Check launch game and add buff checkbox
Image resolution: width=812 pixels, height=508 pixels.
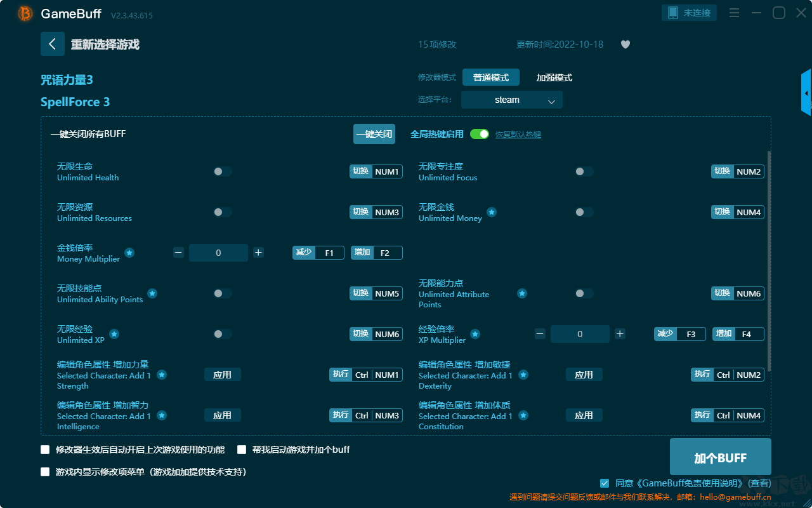[x=242, y=450]
